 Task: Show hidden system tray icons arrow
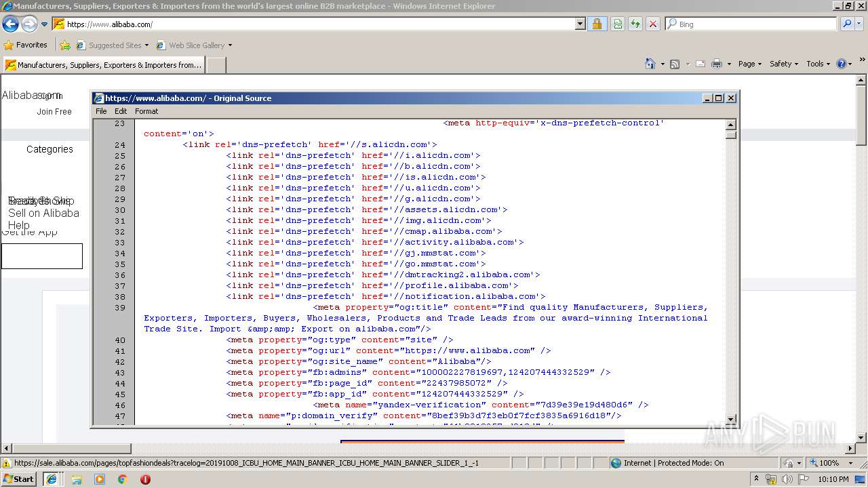pos(757,479)
